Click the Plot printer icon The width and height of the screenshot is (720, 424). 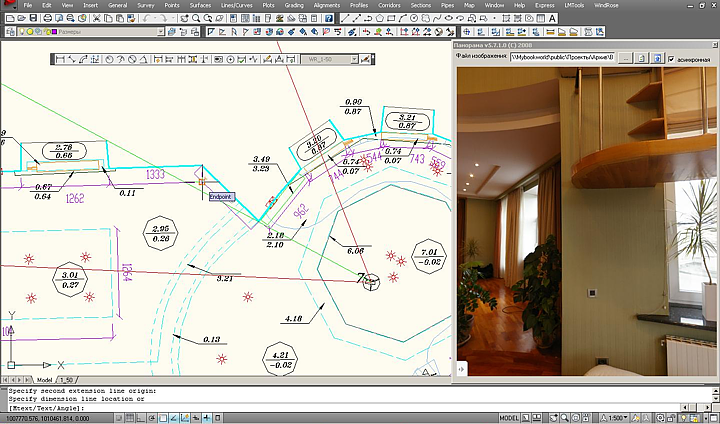click(x=48, y=18)
